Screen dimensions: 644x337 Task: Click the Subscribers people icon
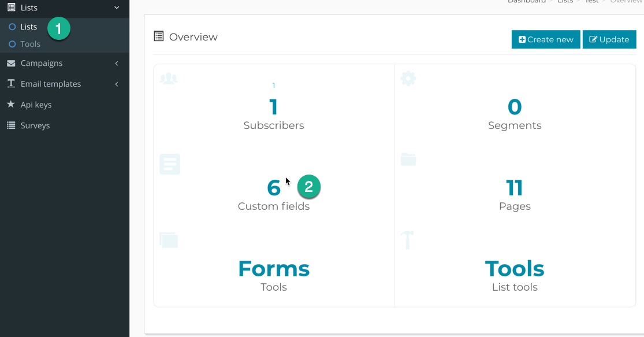(x=169, y=78)
